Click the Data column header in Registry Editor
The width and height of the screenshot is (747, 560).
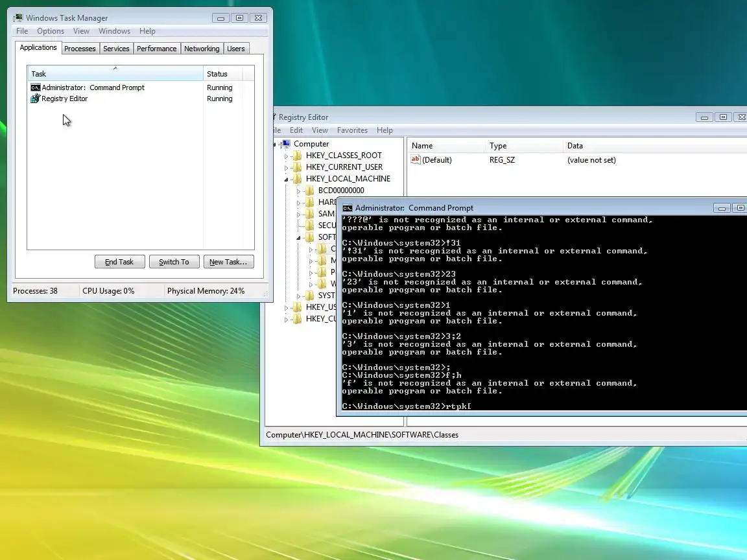pyautogui.click(x=654, y=146)
